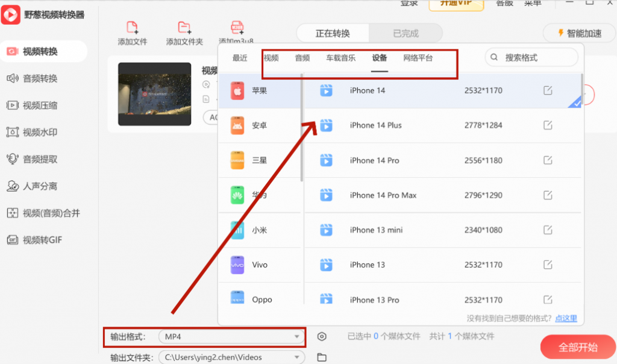The height and width of the screenshot is (364, 617).
Task: Click the 添加文件夹 add folder icon
Action: 184,27
